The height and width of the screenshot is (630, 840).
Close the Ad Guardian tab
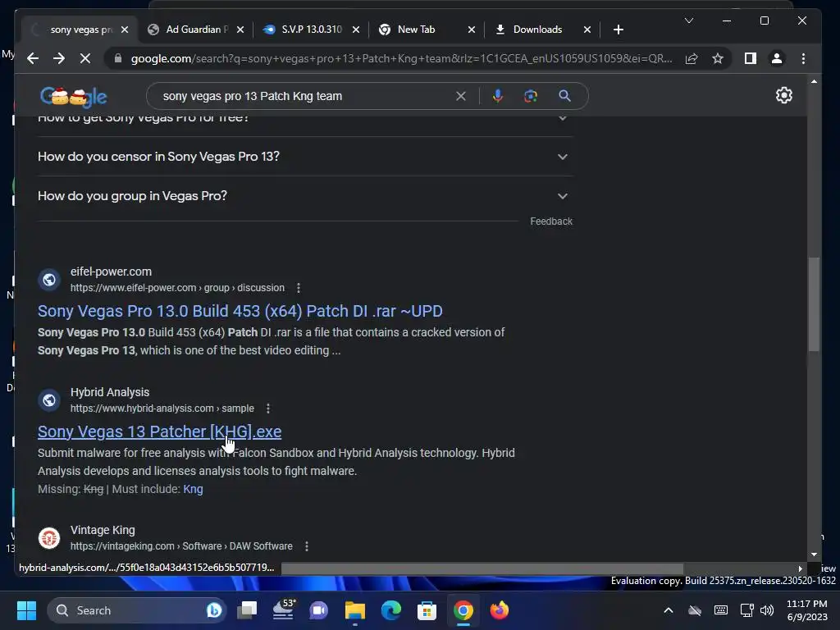click(x=240, y=30)
